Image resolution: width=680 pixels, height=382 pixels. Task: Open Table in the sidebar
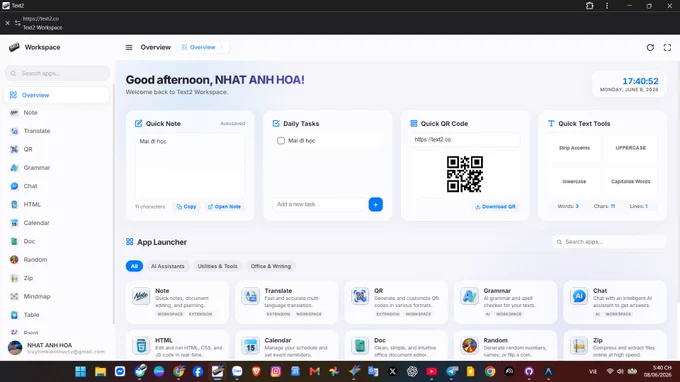pos(56,315)
